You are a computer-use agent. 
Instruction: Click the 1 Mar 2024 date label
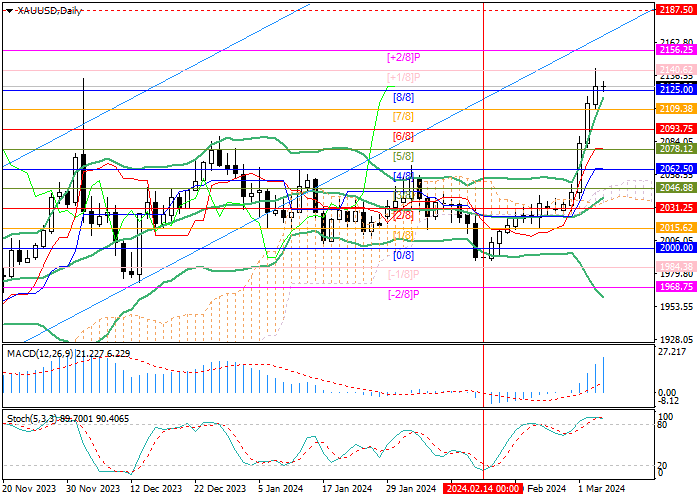[x=602, y=488]
